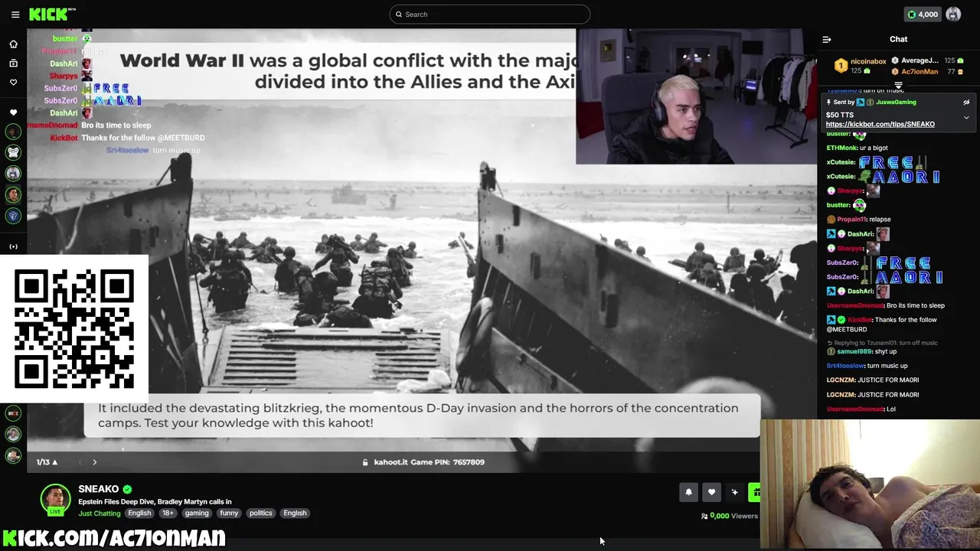
Task: Click the sparkle button under video
Action: point(734,492)
